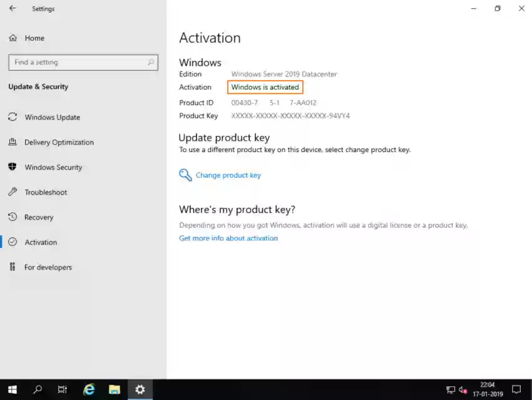532x400 pixels.
Task: Focus the Find a setting search box
Action: coord(83,63)
